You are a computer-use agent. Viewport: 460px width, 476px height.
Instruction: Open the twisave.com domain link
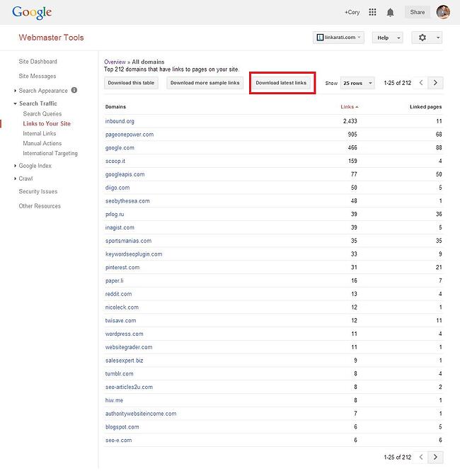click(x=121, y=321)
